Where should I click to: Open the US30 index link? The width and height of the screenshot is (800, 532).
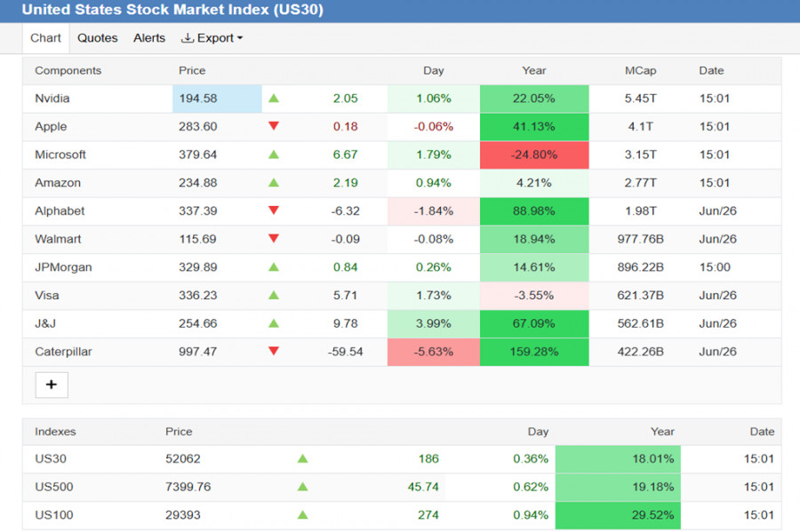click(51, 458)
